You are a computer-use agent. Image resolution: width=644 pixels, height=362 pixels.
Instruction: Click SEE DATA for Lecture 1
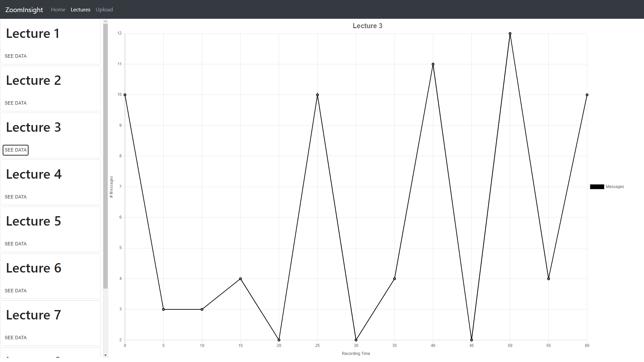(15, 56)
